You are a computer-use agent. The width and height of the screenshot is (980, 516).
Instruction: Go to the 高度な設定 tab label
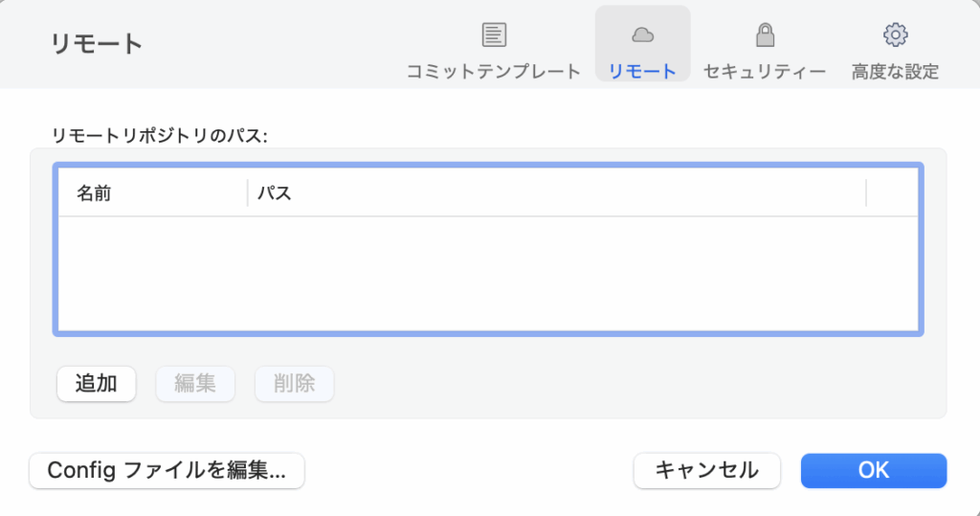[x=895, y=71]
